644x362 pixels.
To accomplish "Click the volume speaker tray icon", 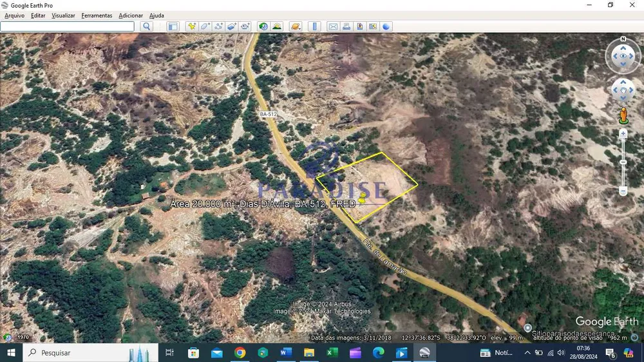I will click(x=561, y=352).
